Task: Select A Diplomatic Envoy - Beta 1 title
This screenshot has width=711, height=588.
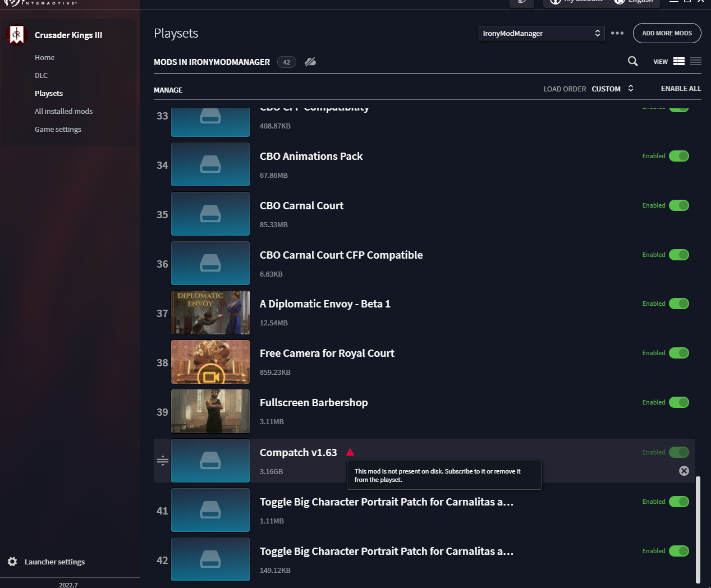Action: click(x=325, y=304)
